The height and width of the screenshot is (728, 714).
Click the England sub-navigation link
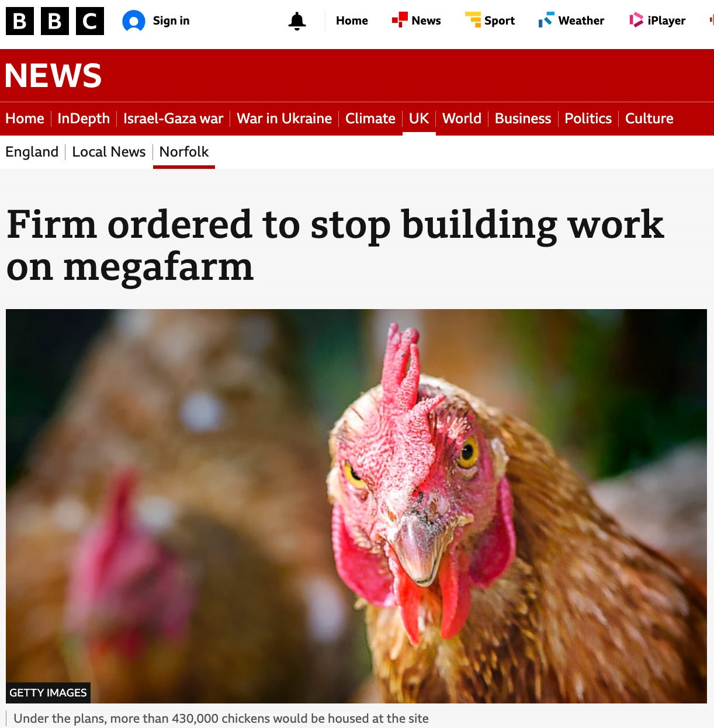32,152
